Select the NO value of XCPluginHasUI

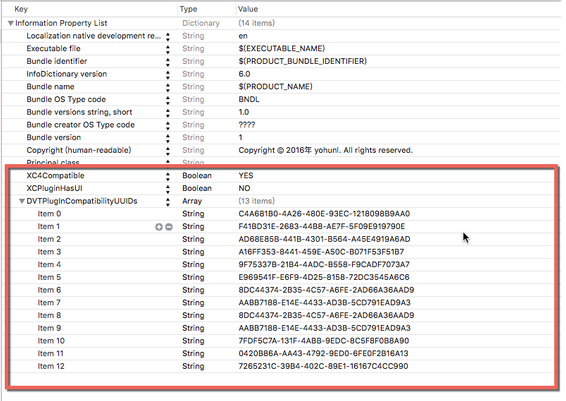pos(244,188)
